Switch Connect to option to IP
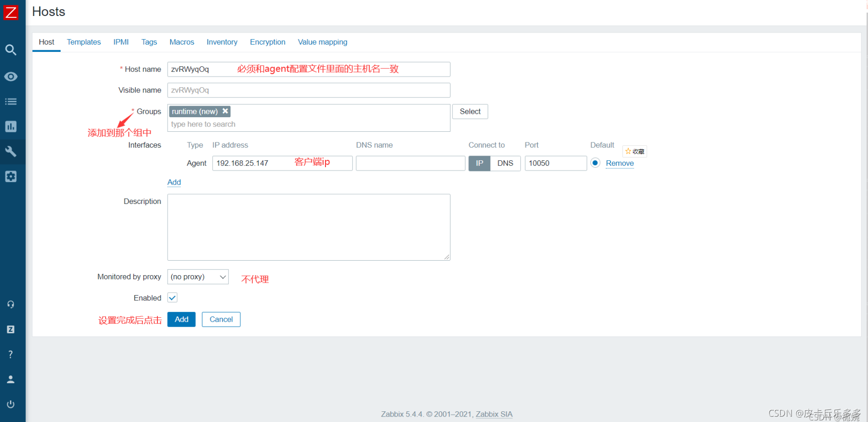Screen dimensions: 868x422 point(480,163)
